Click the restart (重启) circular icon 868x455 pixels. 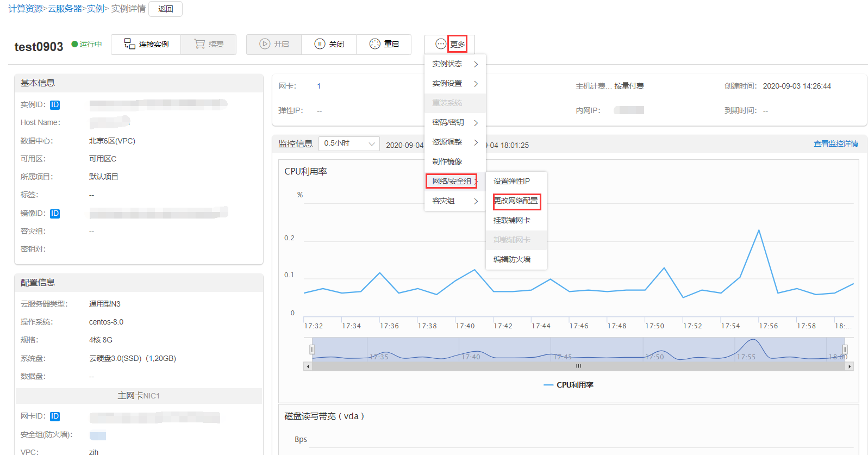[x=374, y=44]
